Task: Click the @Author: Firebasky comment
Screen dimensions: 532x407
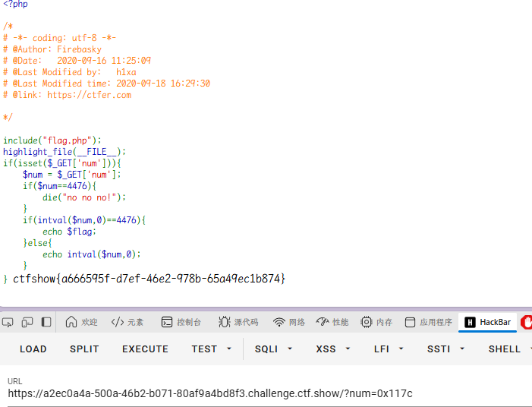Action: tap(52, 49)
